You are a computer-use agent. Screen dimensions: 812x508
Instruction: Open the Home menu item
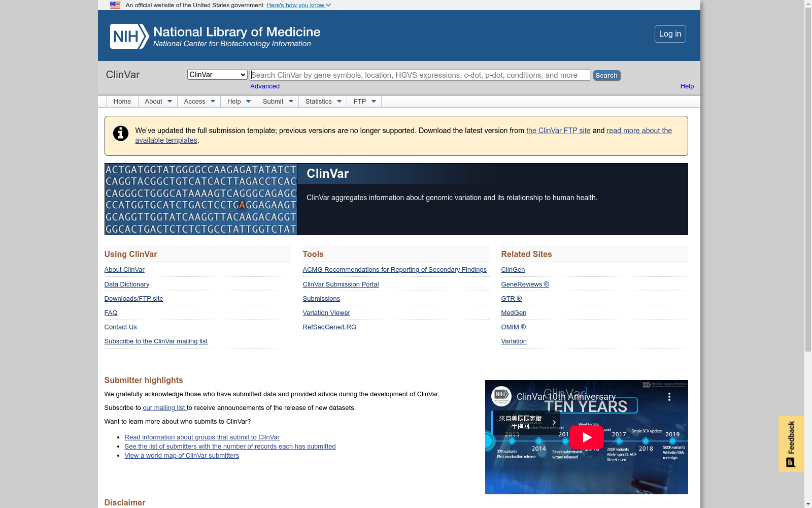[x=122, y=102]
